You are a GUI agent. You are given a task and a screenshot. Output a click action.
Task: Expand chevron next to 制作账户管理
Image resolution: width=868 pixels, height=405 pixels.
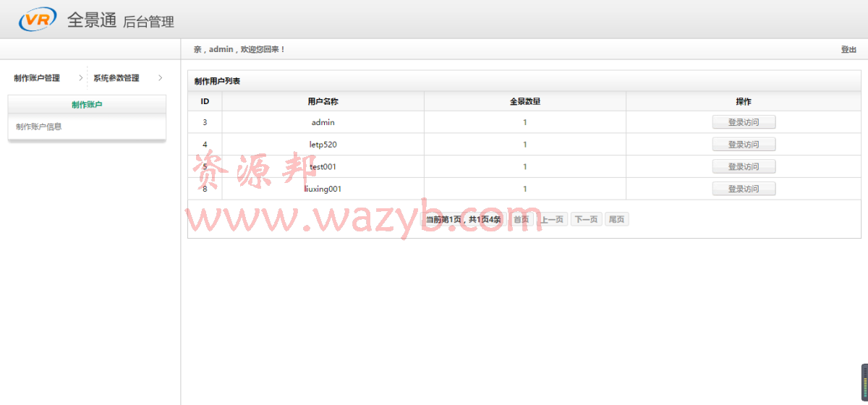point(80,78)
